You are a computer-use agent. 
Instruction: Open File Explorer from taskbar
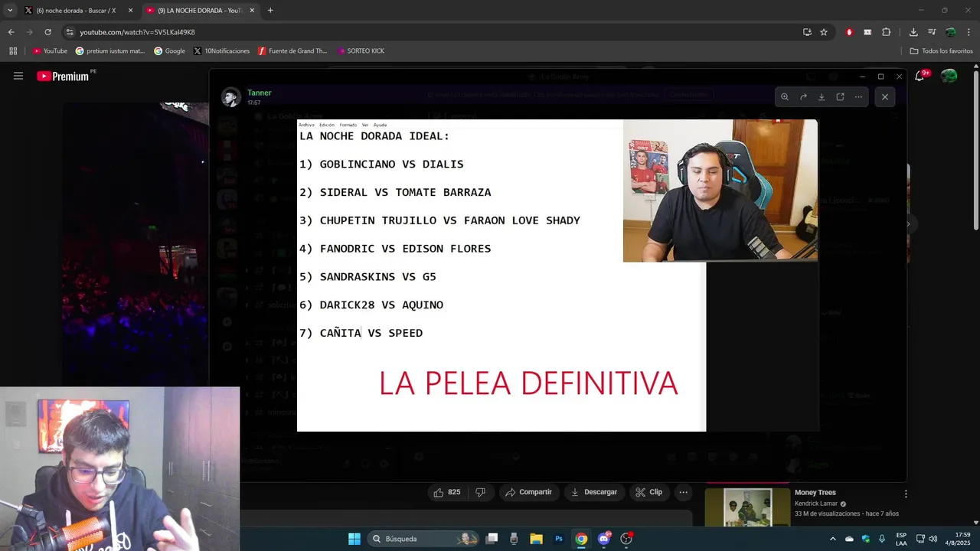[x=536, y=539]
